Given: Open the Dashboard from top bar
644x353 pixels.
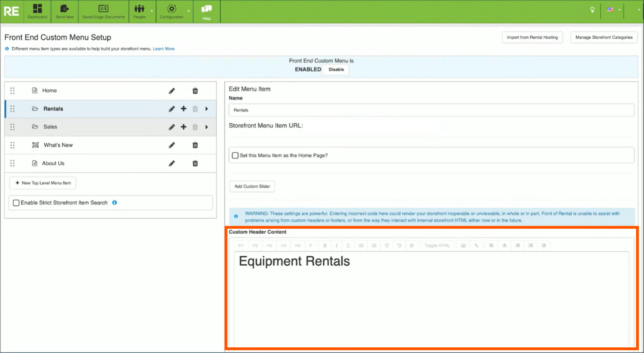Looking at the screenshot, I should click(37, 11).
